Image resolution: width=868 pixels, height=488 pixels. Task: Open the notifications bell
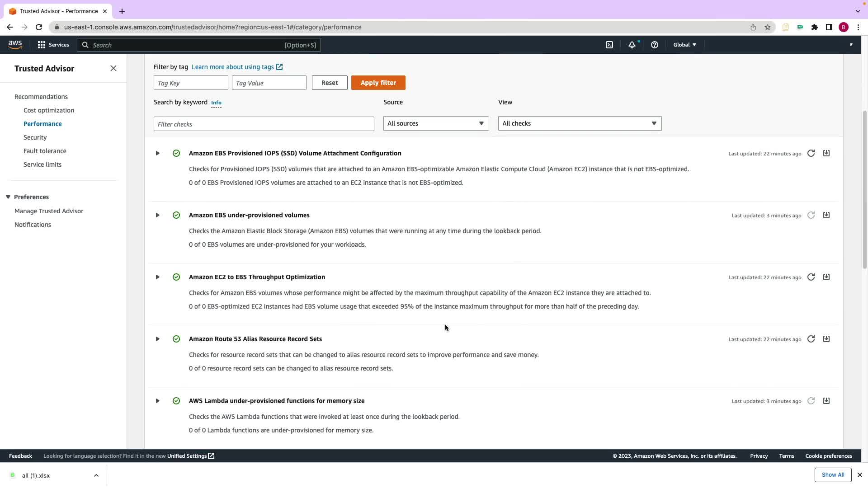click(x=632, y=45)
